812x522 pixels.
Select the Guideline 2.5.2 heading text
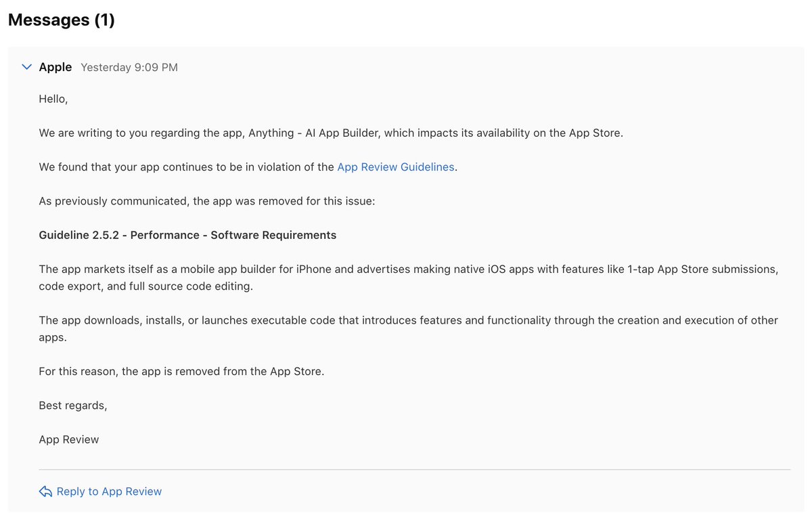(x=187, y=234)
